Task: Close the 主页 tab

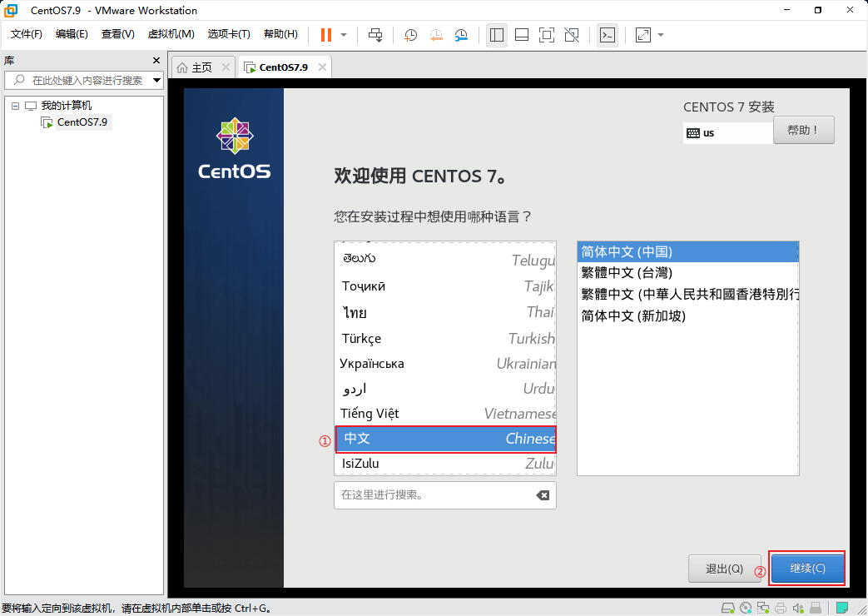Action: pyautogui.click(x=226, y=67)
